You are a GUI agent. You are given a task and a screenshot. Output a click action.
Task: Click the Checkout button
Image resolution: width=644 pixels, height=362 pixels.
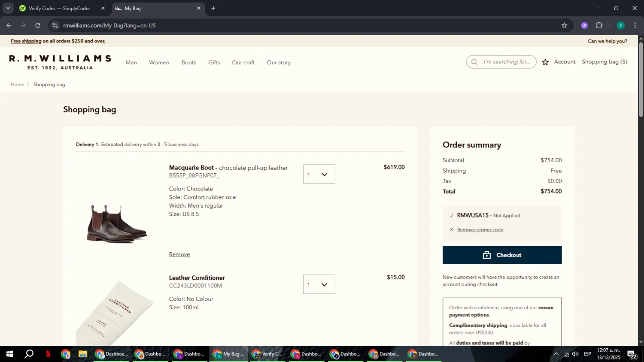502,255
